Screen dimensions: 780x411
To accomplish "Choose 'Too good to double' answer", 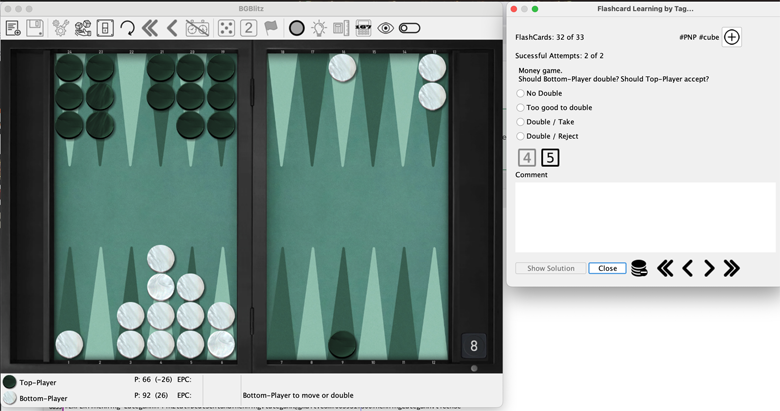I will point(520,107).
